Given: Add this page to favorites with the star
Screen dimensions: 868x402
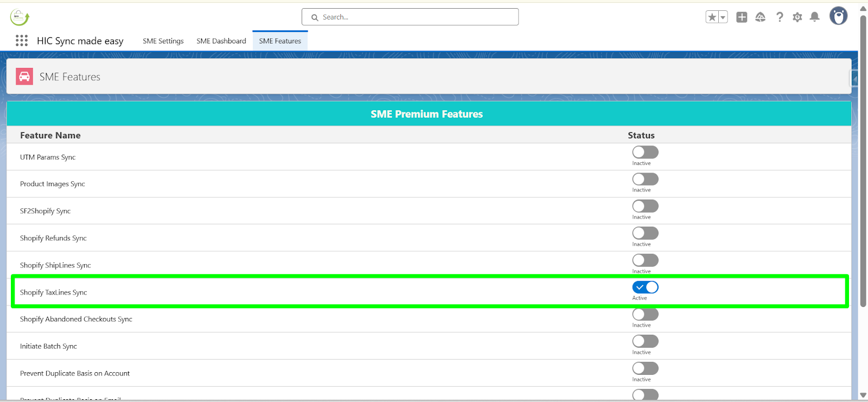Looking at the screenshot, I should click(x=712, y=17).
